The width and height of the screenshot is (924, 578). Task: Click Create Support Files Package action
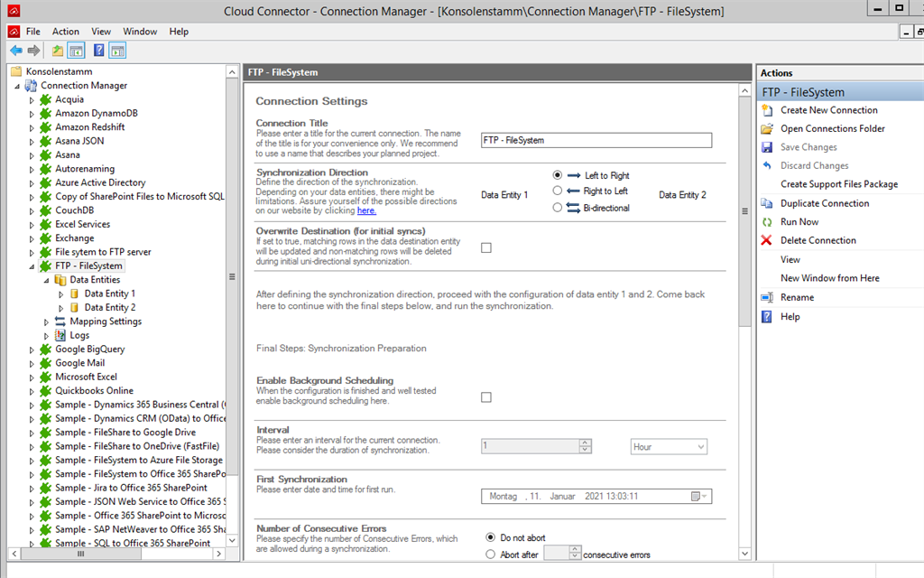click(839, 184)
